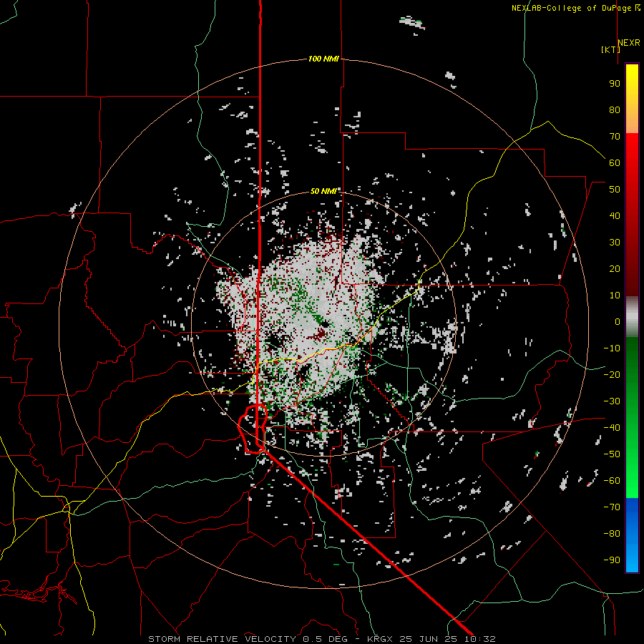Image resolution: width=644 pixels, height=644 pixels.
Task: Click the 0 value on the velocity scale
Action: 618,322
